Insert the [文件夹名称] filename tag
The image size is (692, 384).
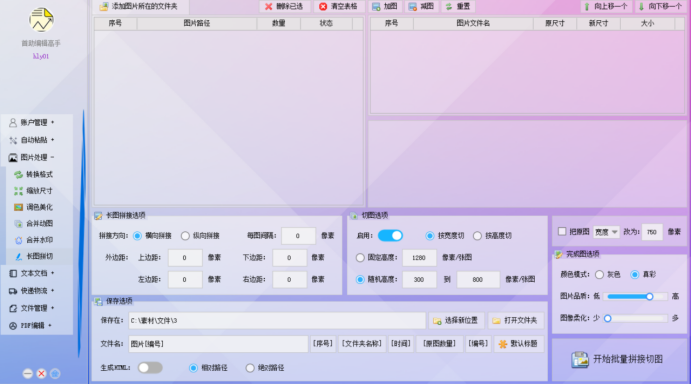(x=362, y=344)
